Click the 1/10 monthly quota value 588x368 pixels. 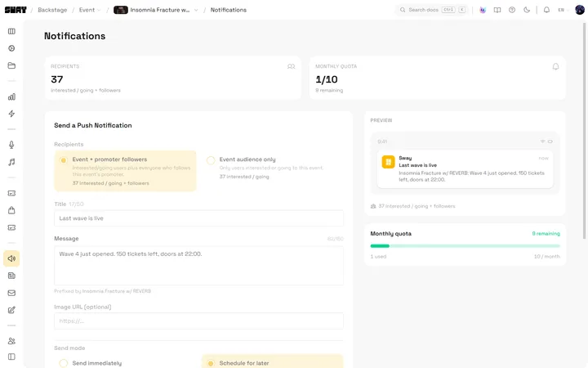[326, 79]
